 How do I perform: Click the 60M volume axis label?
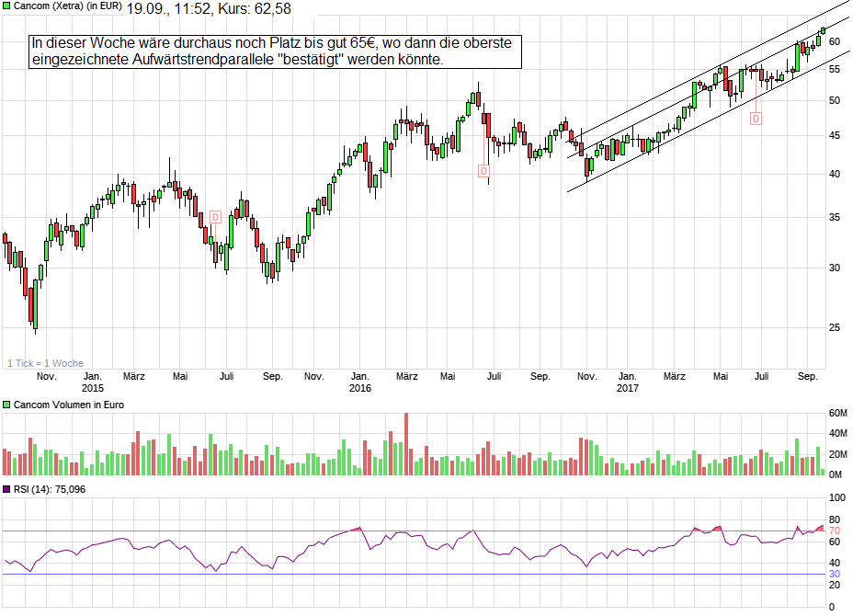838,413
